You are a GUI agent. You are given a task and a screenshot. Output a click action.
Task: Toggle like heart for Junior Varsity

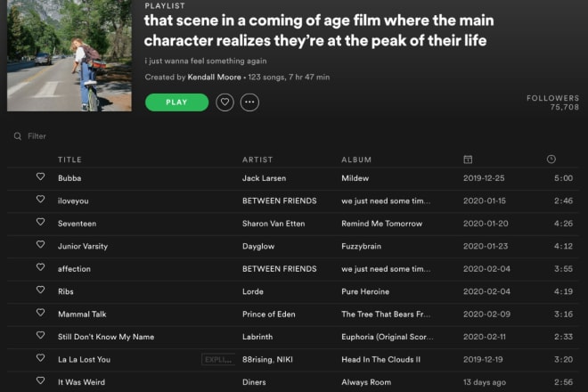pyautogui.click(x=40, y=245)
